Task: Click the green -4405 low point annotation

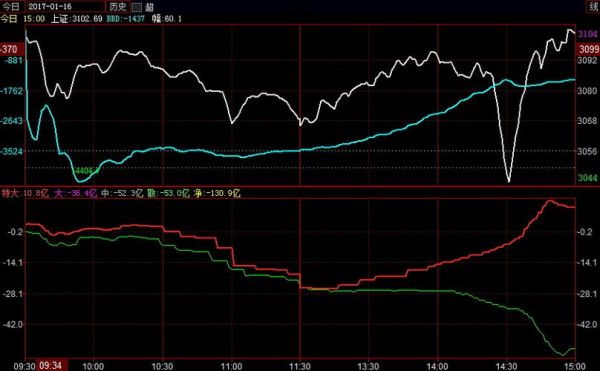Action: pyautogui.click(x=86, y=170)
